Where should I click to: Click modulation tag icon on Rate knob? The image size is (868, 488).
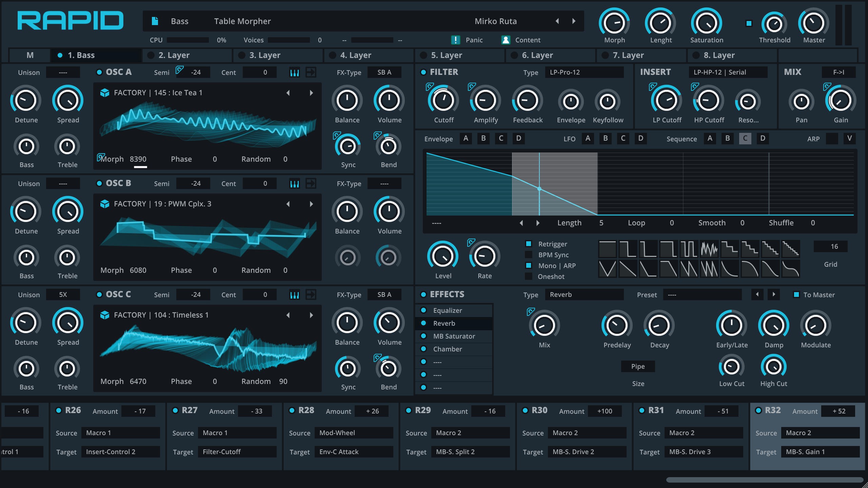pyautogui.click(x=471, y=243)
